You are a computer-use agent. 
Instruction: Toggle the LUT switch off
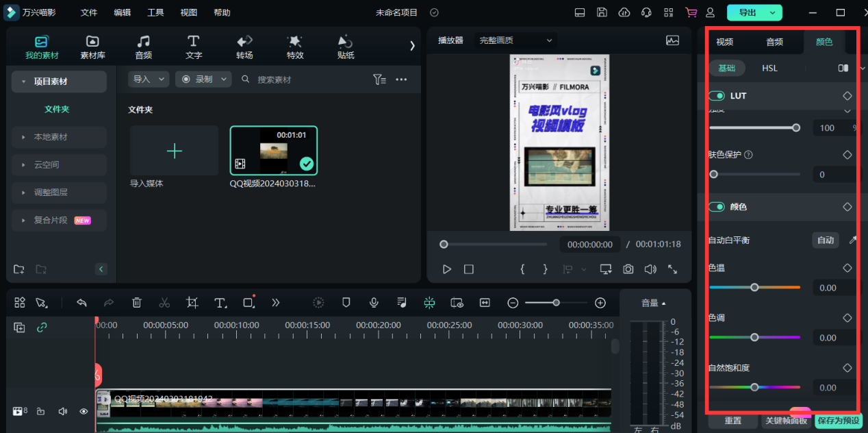tap(717, 96)
